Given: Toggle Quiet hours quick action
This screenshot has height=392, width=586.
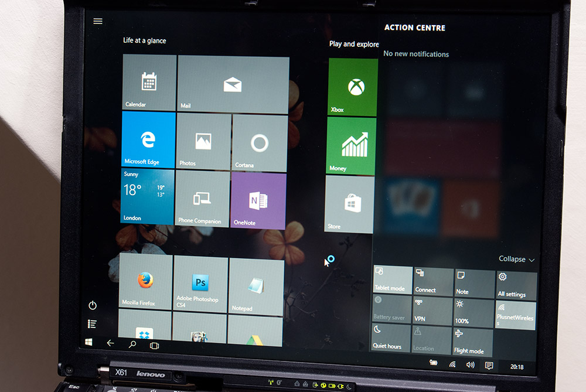Looking at the screenshot, I should [x=390, y=338].
